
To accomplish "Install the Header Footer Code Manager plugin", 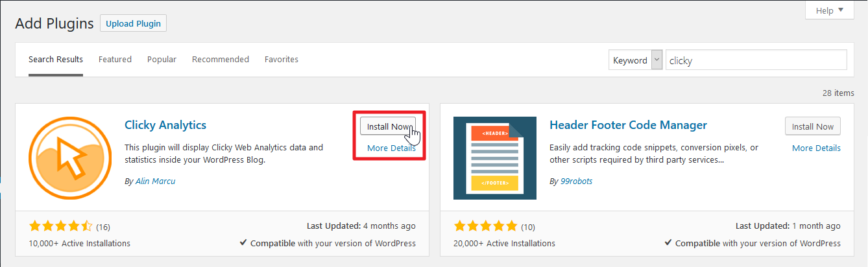I will tap(813, 126).
